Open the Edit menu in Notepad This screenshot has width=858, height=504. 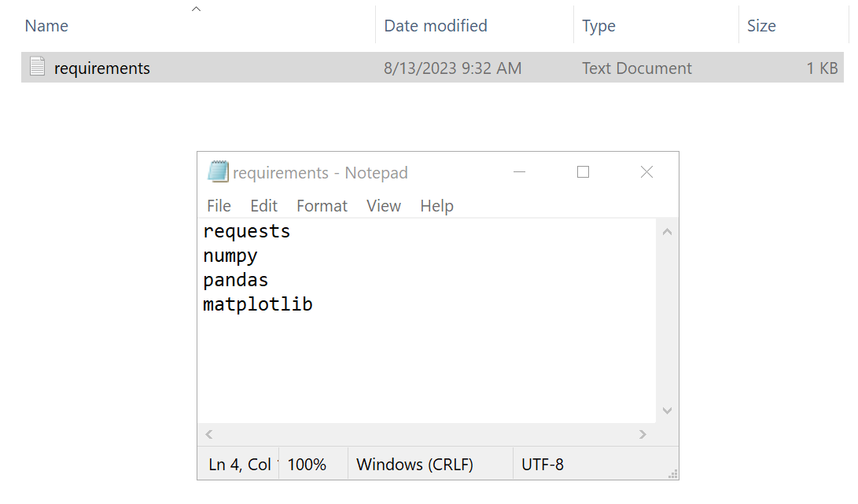click(263, 205)
